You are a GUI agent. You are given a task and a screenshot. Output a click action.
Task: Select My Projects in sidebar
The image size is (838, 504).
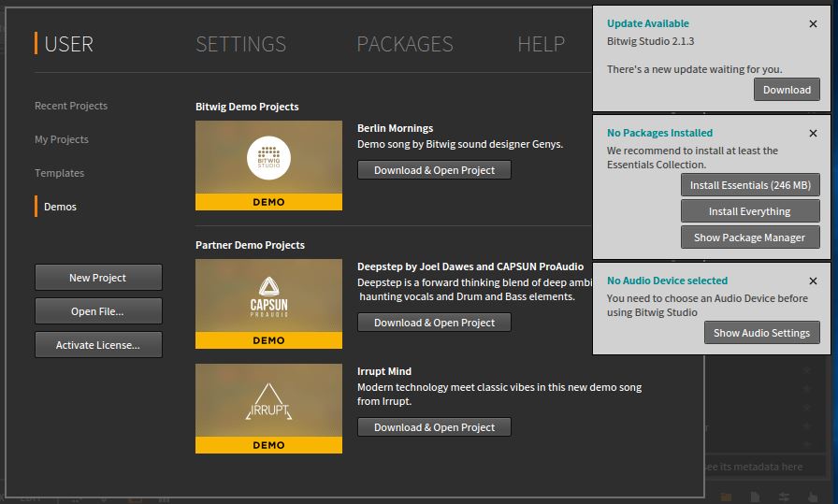(x=62, y=139)
